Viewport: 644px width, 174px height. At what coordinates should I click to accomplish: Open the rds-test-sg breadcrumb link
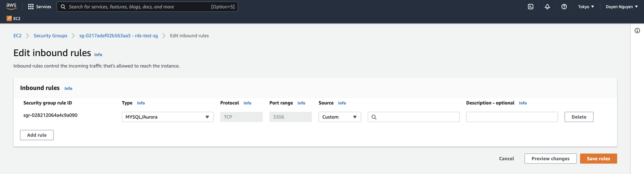pyautogui.click(x=118, y=36)
